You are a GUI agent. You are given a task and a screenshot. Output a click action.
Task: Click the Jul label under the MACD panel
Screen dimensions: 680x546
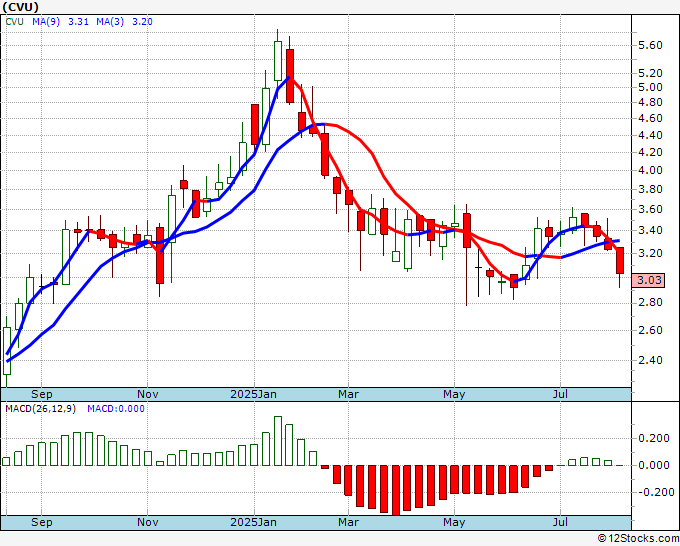(560, 523)
